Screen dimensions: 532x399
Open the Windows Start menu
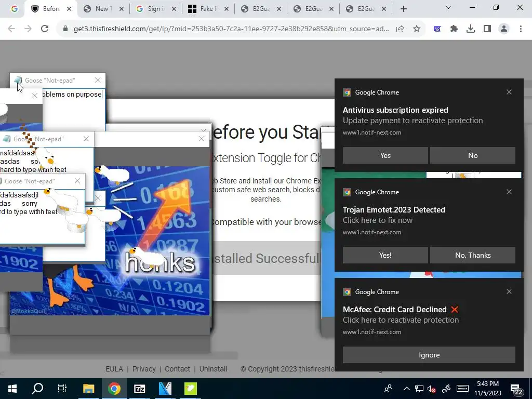(12, 389)
